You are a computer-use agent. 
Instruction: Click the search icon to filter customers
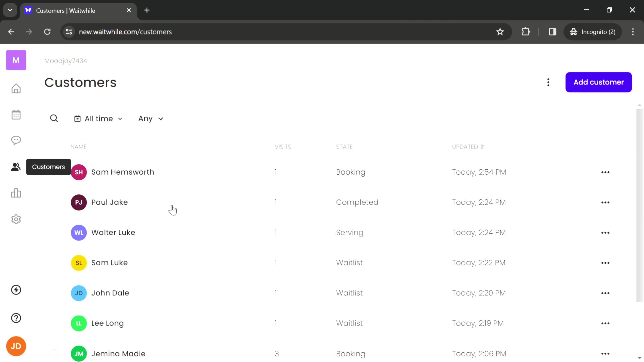pos(54,118)
